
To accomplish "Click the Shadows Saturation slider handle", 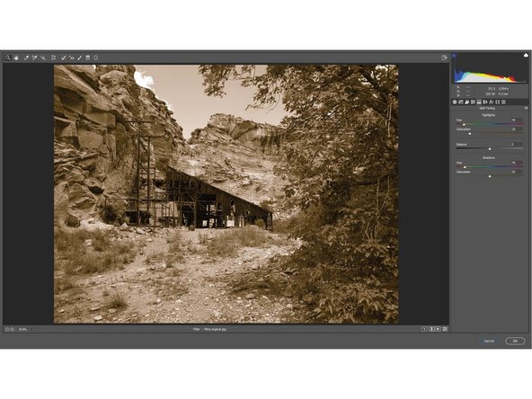I will [x=490, y=176].
